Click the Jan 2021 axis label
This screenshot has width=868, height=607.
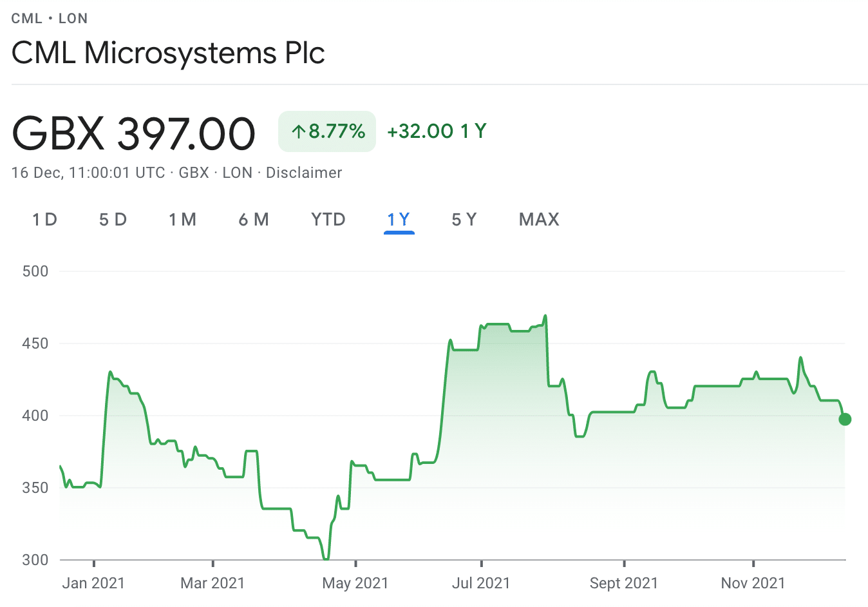click(x=93, y=583)
